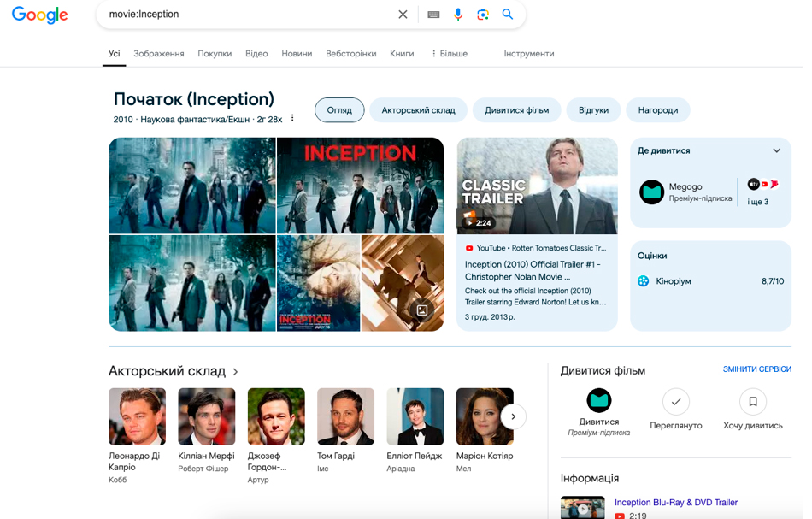Screen dimensions: 812x519
Task: Switch to the Покупки tab
Action: (215, 53)
